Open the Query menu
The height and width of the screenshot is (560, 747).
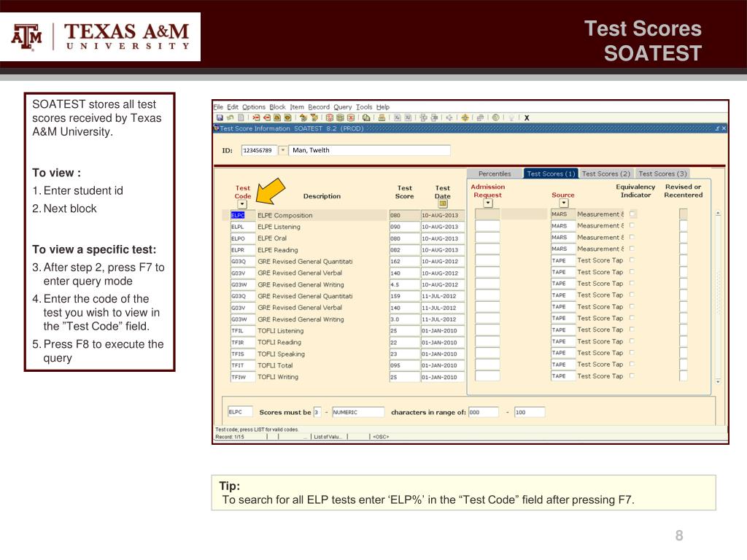(x=343, y=106)
